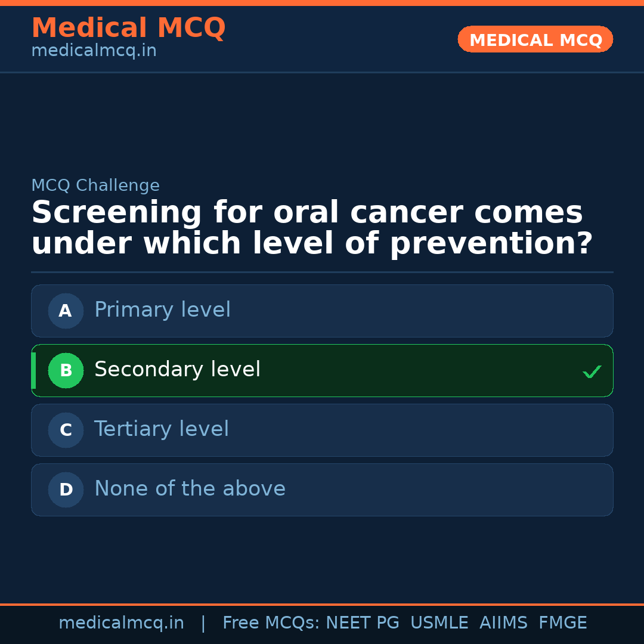Select the Tertiary level answer option
Screen dimensions: 644x644
click(x=322, y=430)
